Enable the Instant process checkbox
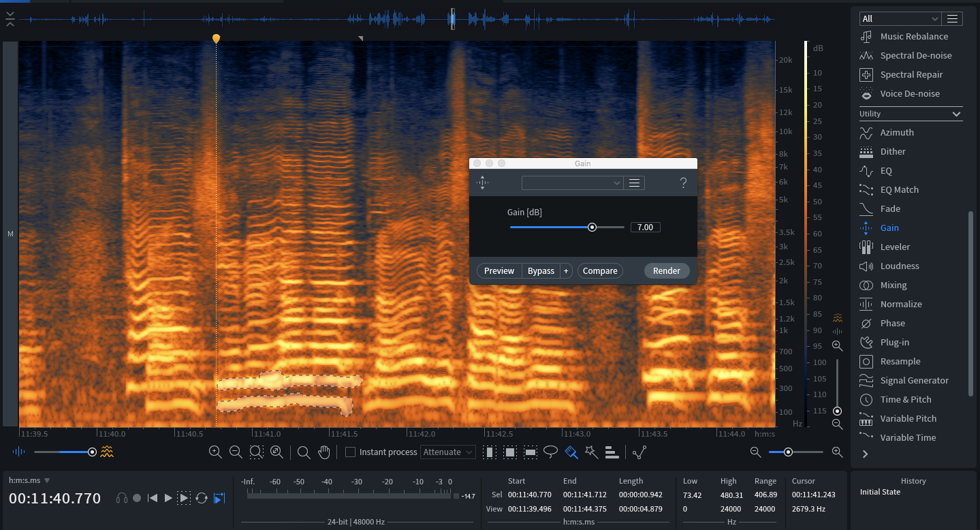The width and height of the screenshot is (980, 530). pyautogui.click(x=350, y=452)
